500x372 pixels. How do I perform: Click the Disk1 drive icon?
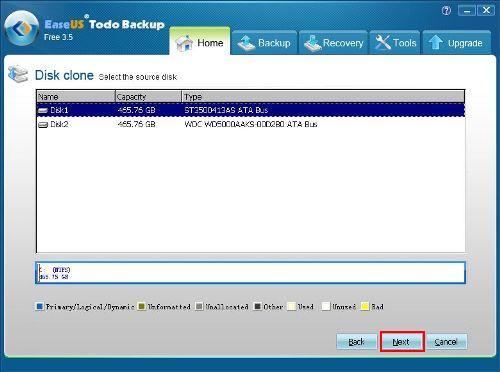click(43, 110)
